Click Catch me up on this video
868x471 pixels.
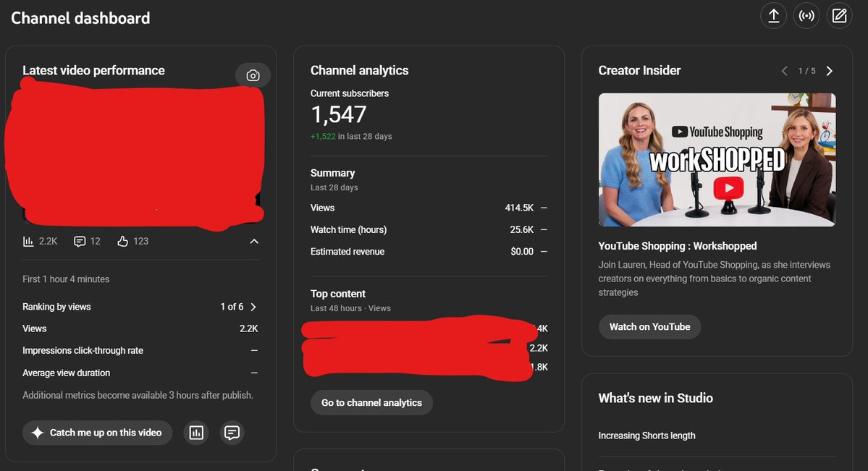(98, 433)
